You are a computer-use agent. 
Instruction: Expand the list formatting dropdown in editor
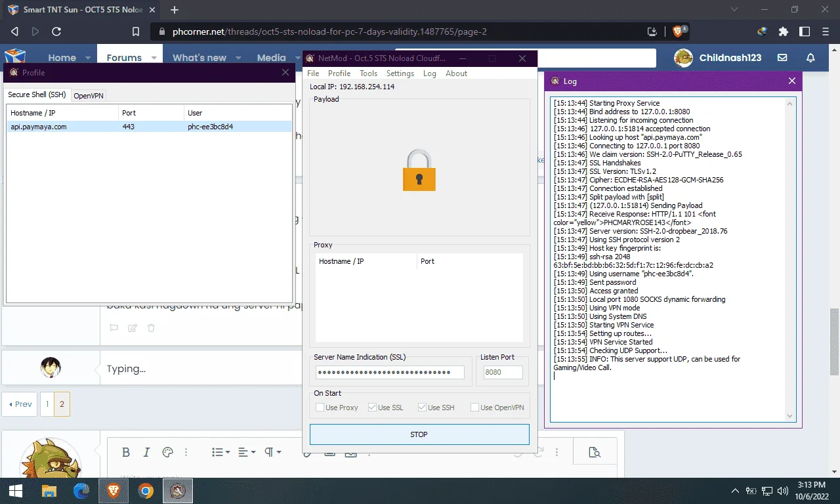click(x=220, y=452)
